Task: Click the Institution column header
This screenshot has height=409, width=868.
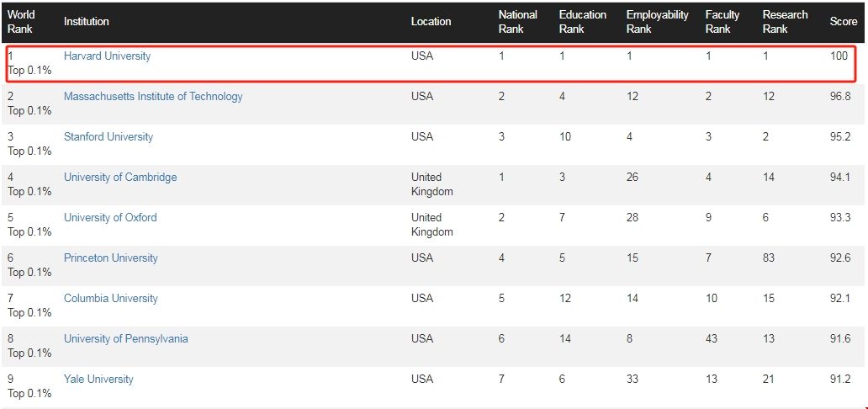Action: pyautogui.click(x=87, y=22)
